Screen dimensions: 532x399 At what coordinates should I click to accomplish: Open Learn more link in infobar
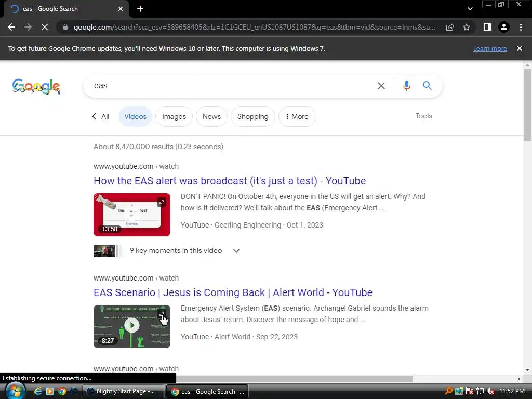coord(490,48)
